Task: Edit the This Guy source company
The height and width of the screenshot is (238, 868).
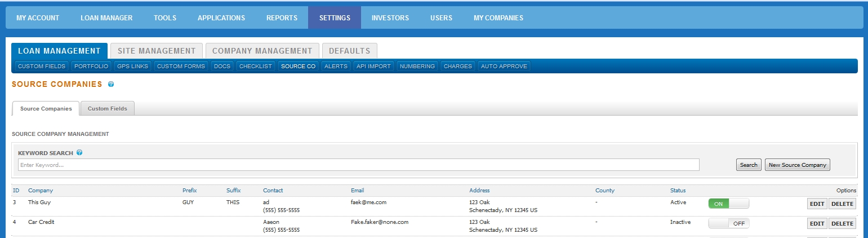Action: coord(817,204)
